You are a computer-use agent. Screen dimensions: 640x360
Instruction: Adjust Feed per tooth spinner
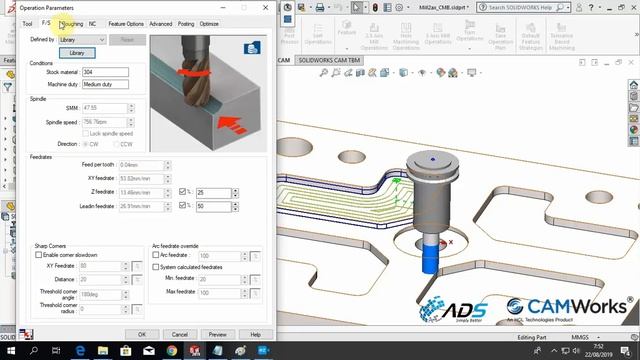coord(167,165)
